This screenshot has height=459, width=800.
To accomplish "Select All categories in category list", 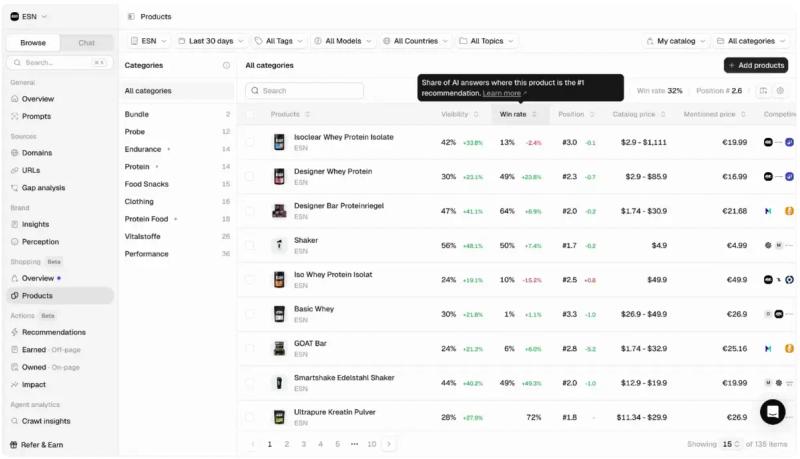I will click(177, 91).
